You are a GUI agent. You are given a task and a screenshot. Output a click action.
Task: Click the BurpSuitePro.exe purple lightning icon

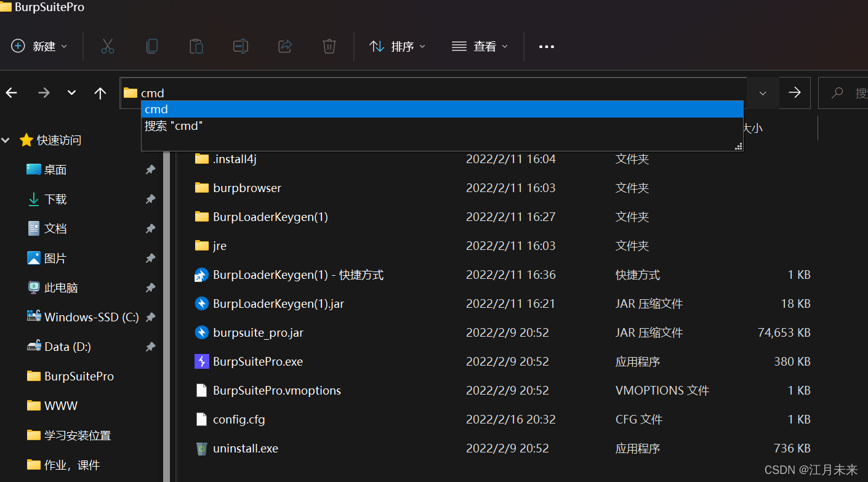(x=201, y=361)
